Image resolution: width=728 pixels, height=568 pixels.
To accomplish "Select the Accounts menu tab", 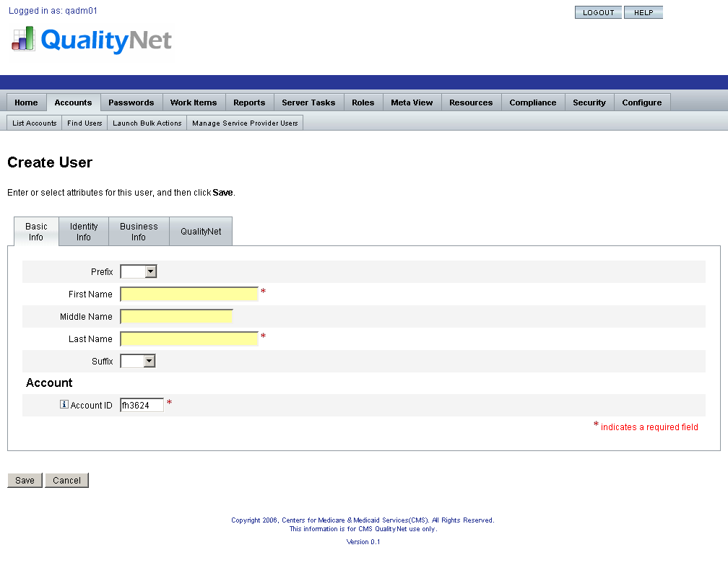I will (74, 102).
